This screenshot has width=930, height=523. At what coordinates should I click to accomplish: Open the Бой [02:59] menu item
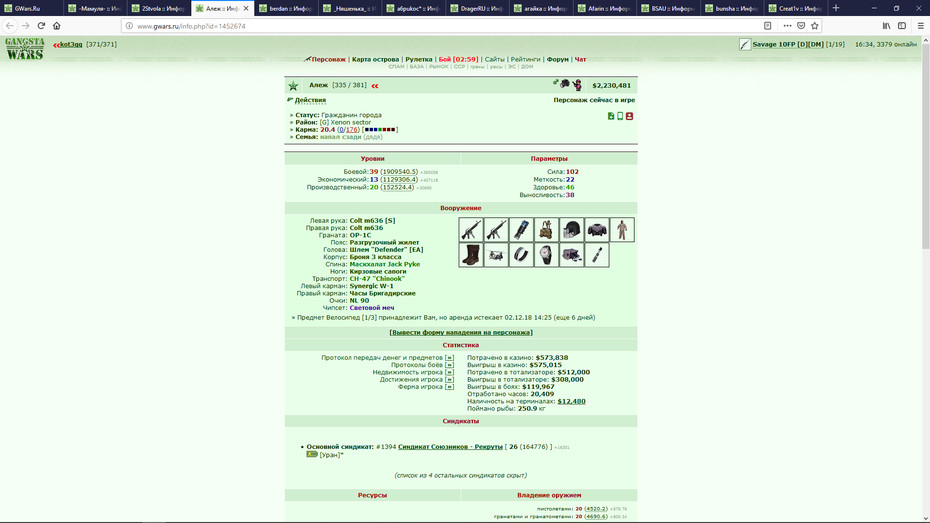click(458, 59)
